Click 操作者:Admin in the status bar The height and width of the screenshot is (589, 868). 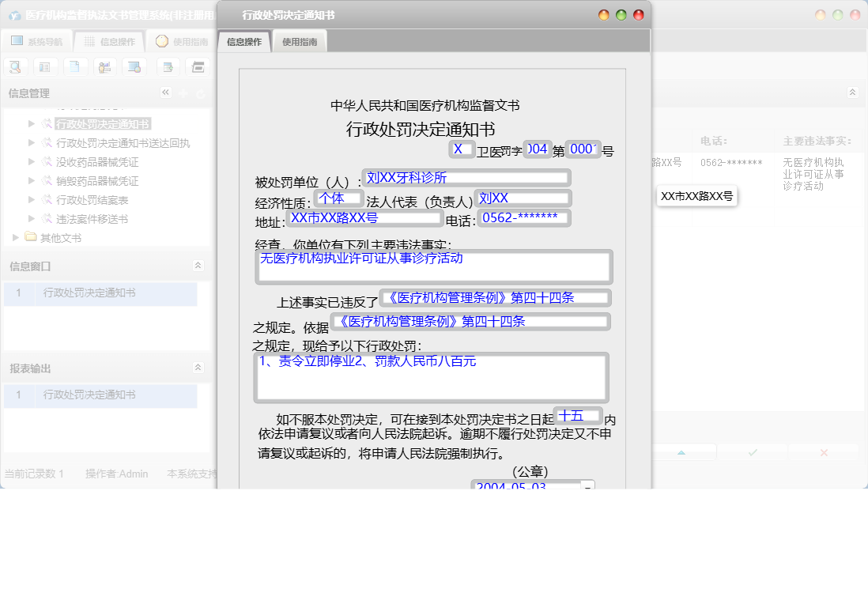coord(117,474)
